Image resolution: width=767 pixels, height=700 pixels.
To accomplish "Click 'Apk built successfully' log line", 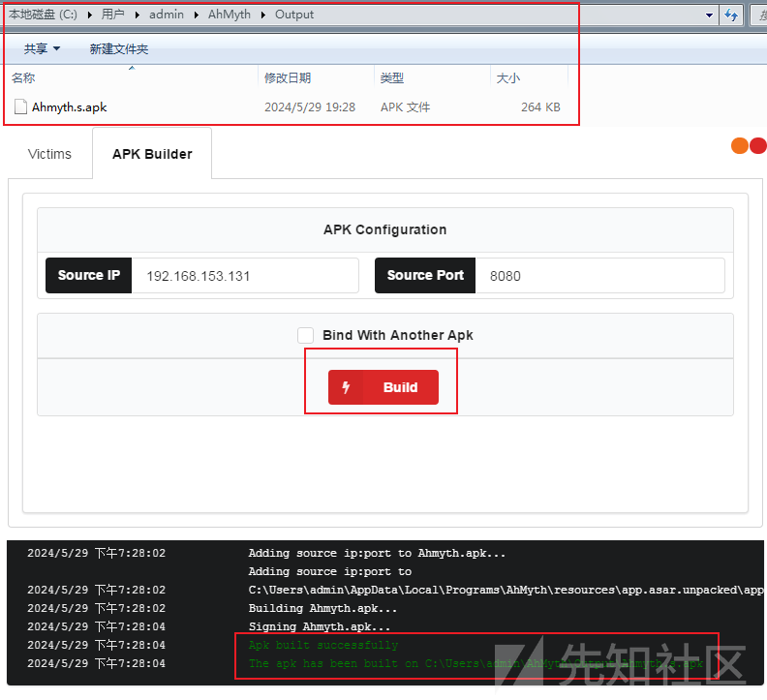I will click(x=323, y=645).
